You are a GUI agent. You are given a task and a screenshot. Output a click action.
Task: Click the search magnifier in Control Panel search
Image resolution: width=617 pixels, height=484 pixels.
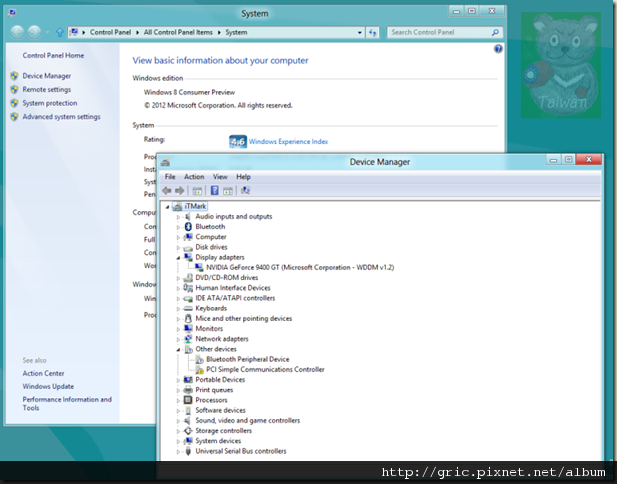point(495,32)
